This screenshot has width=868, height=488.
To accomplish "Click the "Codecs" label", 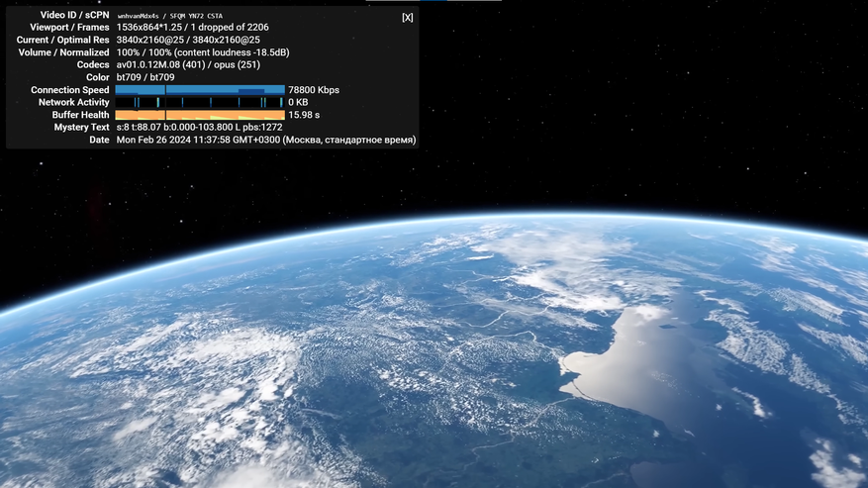I will pos(93,64).
